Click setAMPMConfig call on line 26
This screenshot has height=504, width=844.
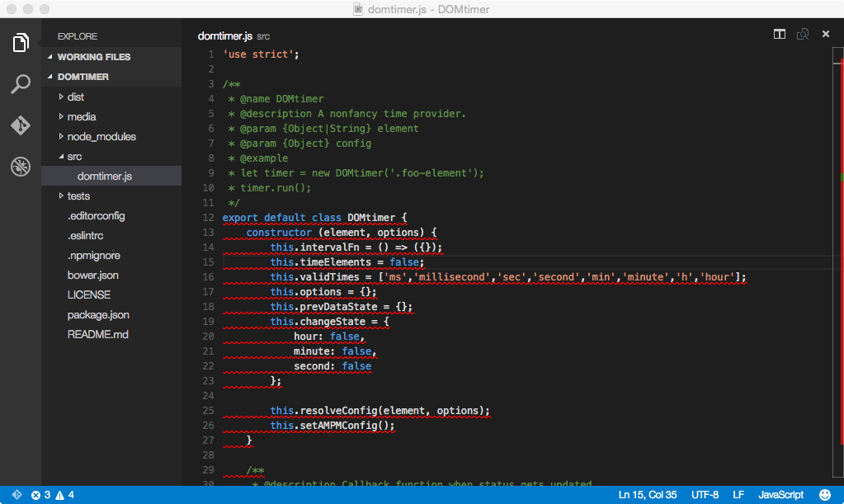click(x=347, y=426)
